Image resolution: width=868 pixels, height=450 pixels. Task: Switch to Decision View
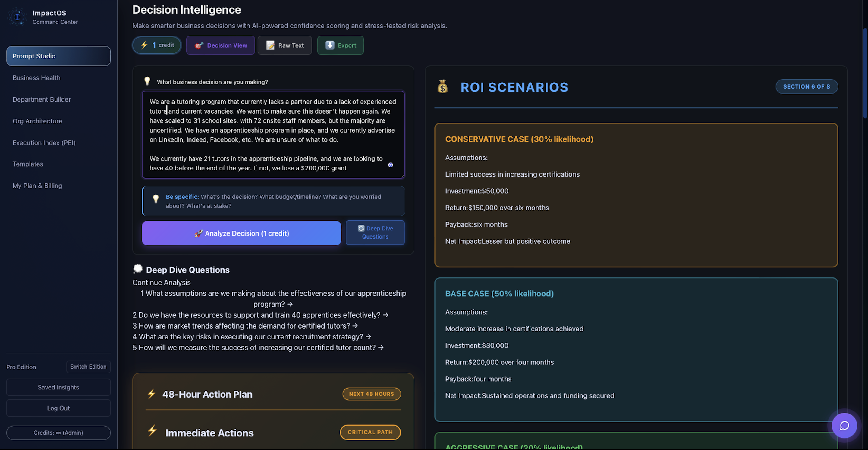click(x=220, y=45)
